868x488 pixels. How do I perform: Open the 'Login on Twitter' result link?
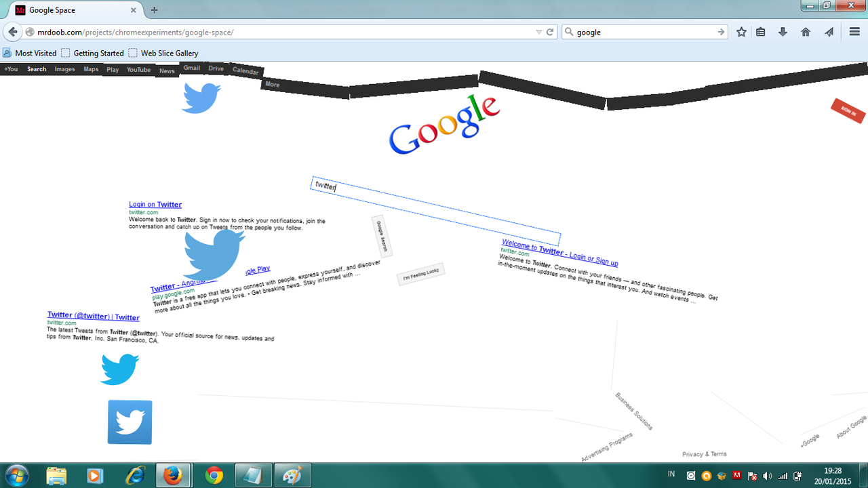pos(155,205)
